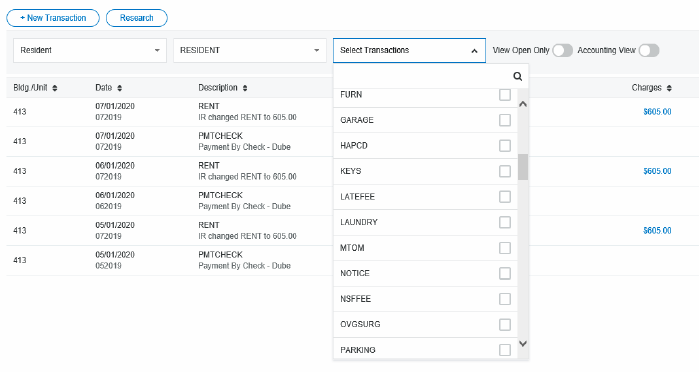
Task: Open the Resident dropdown
Action: click(90, 50)
